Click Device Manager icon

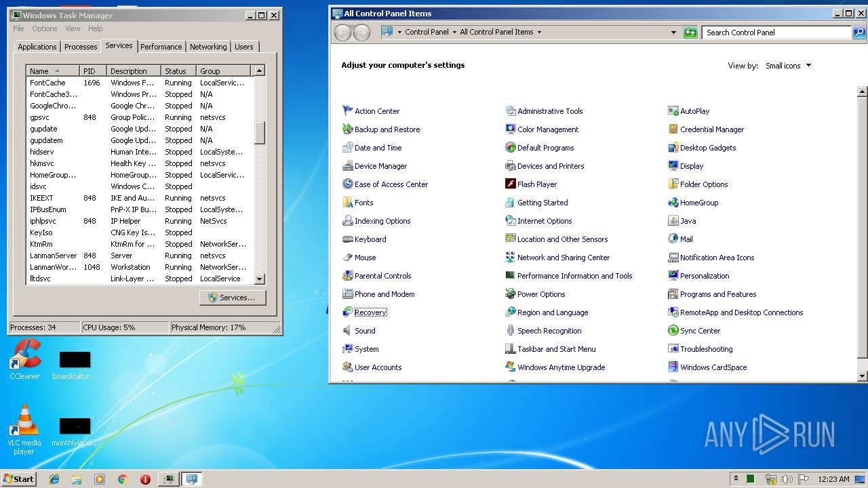pos(348,165)
